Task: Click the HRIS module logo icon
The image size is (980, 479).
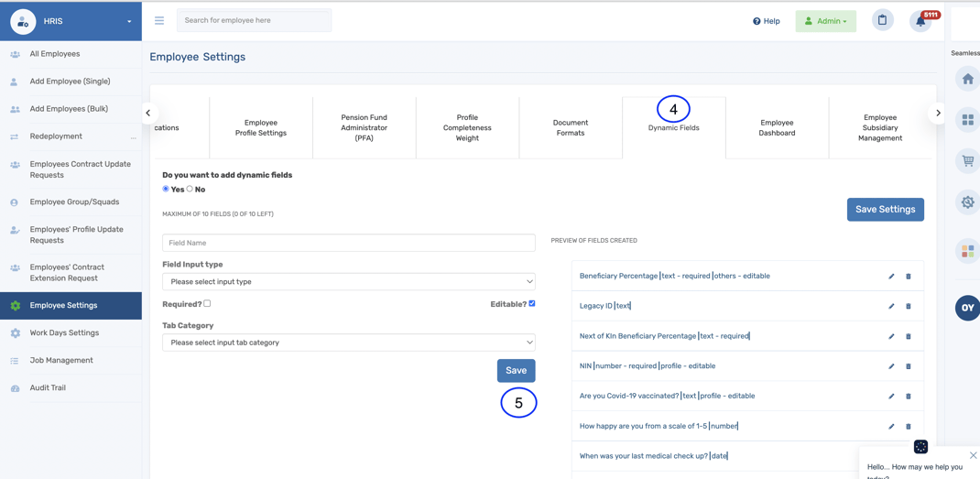Action: pyautogui.click(x=23, y=21)
